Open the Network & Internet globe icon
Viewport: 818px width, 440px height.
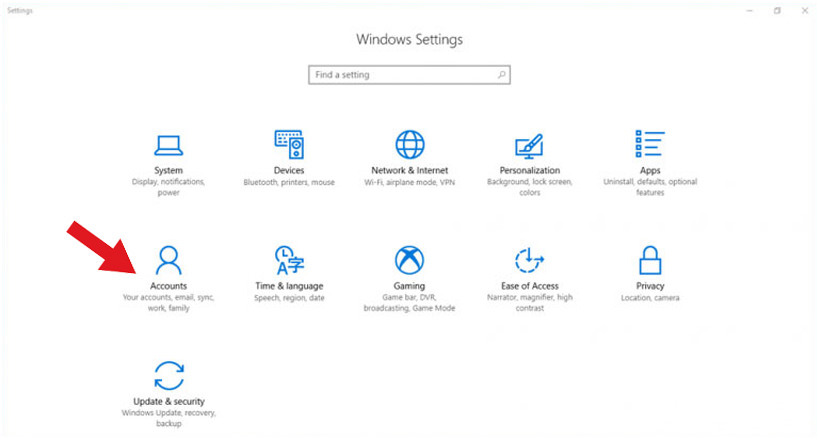(x=410, y=145)
